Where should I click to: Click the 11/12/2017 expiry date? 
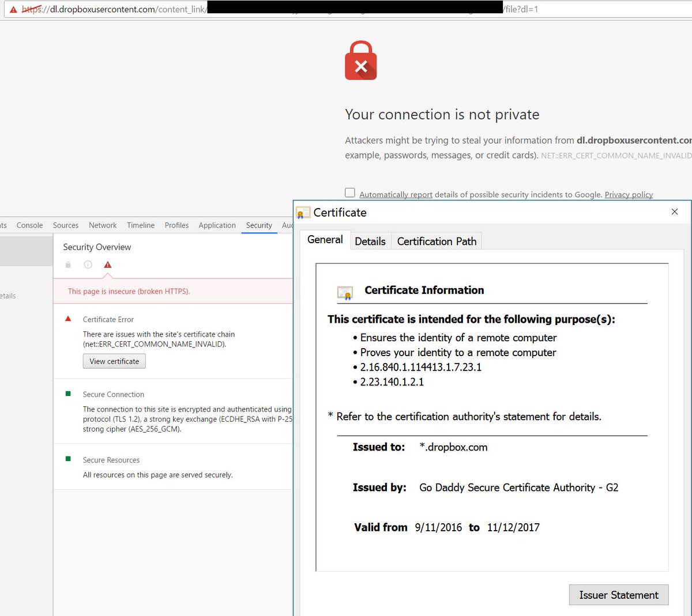513,527
